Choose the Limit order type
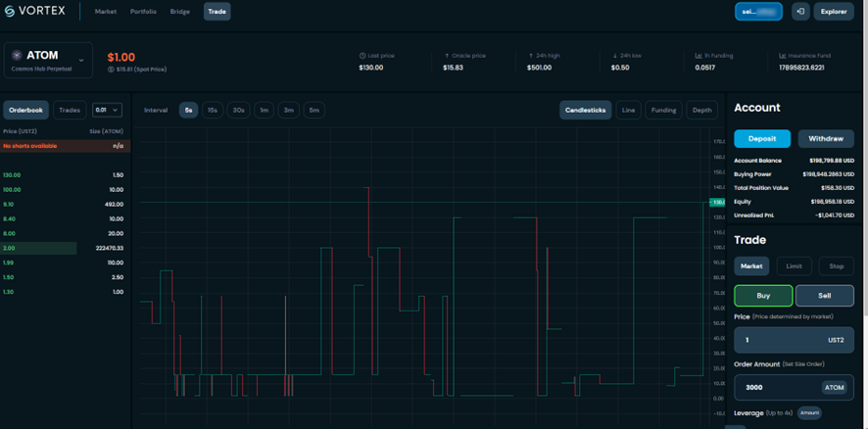Viewport: 868px width, 429px height. click(794, 266)
